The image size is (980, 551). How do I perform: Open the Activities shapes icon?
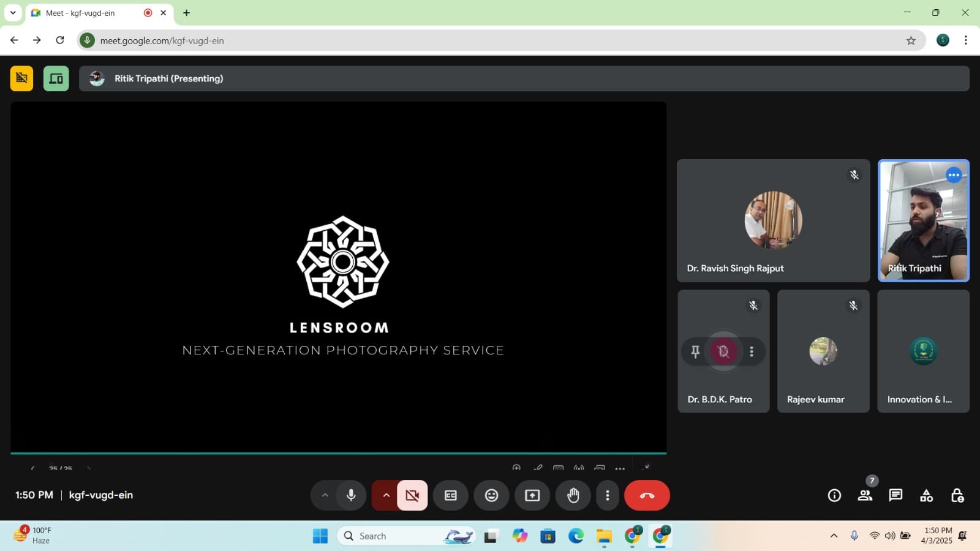[x=926, y=495]
